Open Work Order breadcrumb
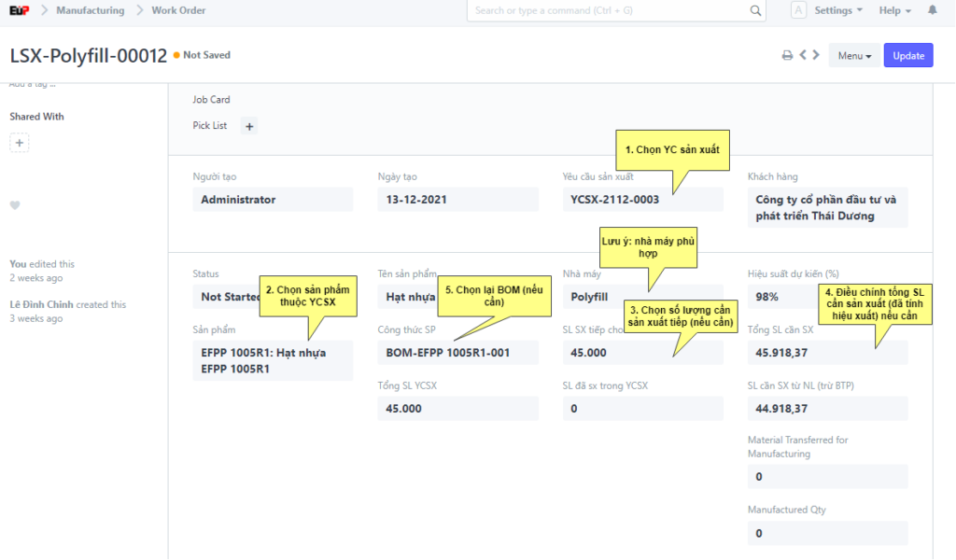Image resolution: width=956 pixels, height=560 pixels. pyautogui.click(x=178, y=10)
